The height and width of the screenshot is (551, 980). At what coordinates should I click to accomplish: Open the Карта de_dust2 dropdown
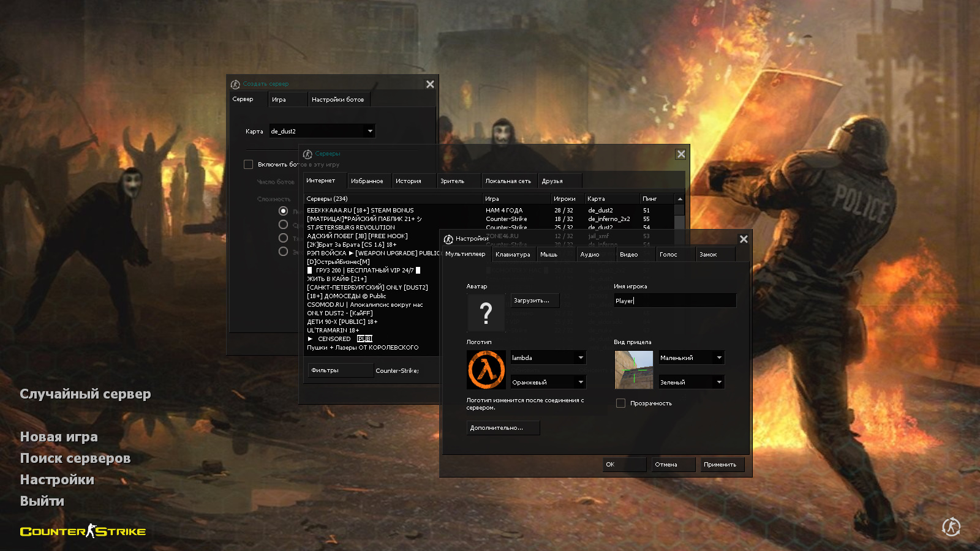click(369, 131)
